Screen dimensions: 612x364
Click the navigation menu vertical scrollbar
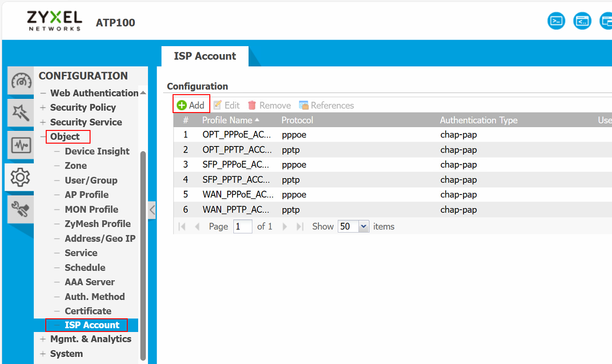[143, 254]
